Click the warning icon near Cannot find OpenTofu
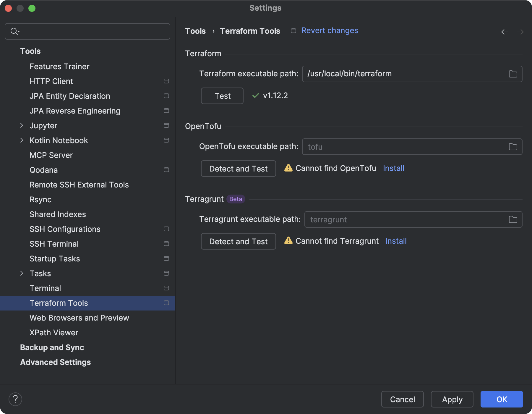This screenshot has height=414, width=532. pos(288,168)
